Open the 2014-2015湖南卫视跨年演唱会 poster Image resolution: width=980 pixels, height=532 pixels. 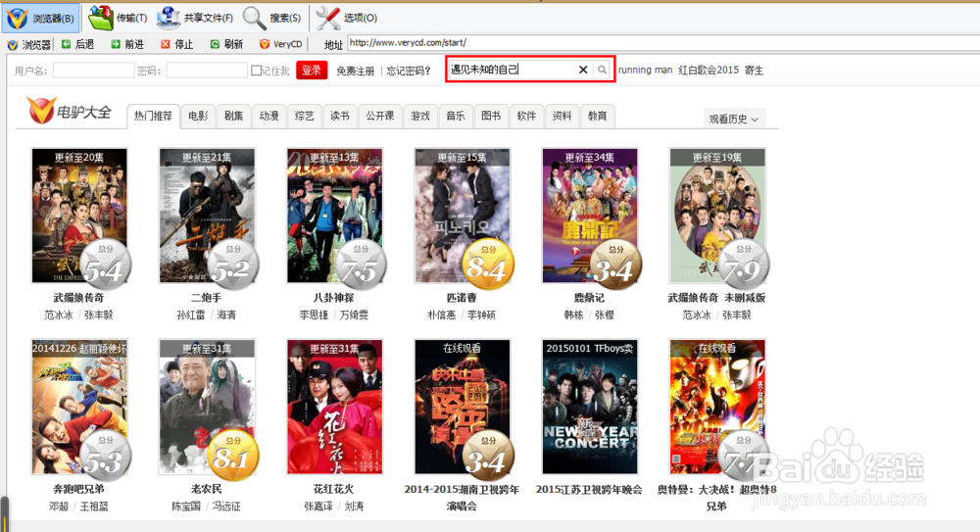click(x=462, y=407)
